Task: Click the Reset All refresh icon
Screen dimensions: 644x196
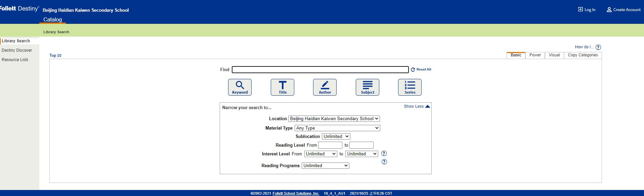Action: click(413, 69)
